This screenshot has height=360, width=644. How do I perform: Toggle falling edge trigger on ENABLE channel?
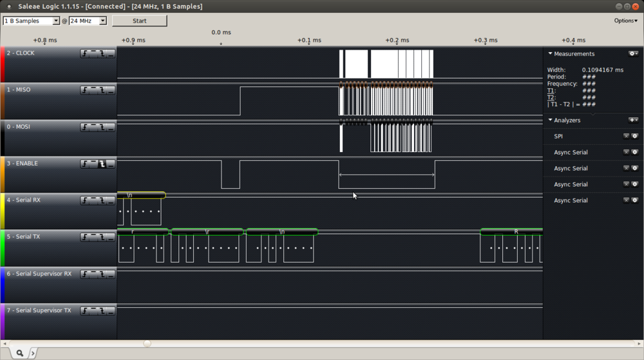102,164
